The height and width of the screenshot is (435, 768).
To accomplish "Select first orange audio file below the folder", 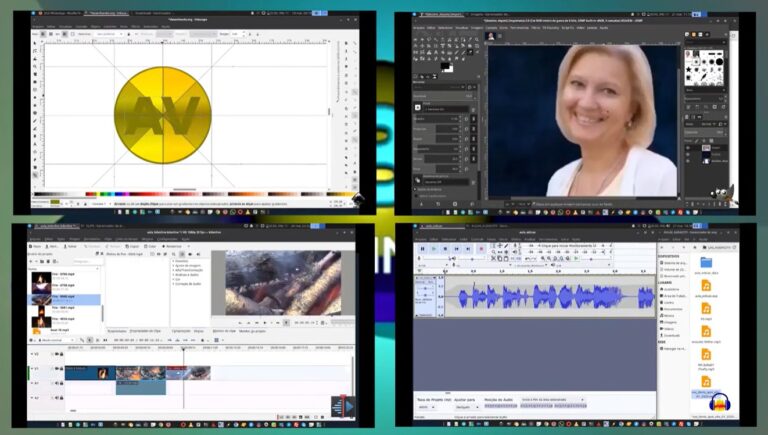I will pos(706,286).
